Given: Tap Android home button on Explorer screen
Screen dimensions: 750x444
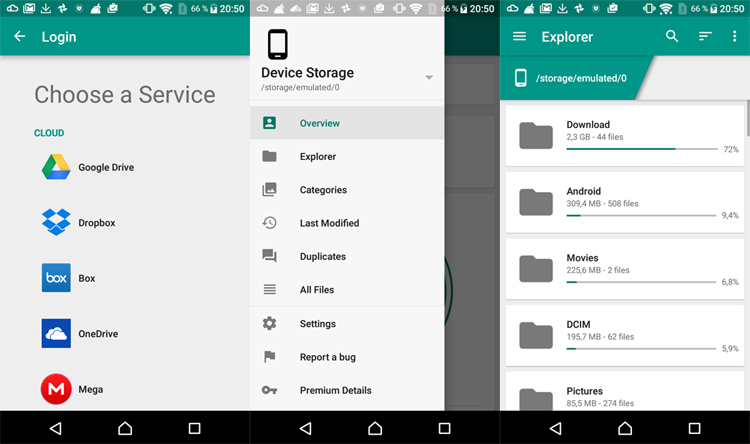Looking at the screenshot, I should 625,428.
